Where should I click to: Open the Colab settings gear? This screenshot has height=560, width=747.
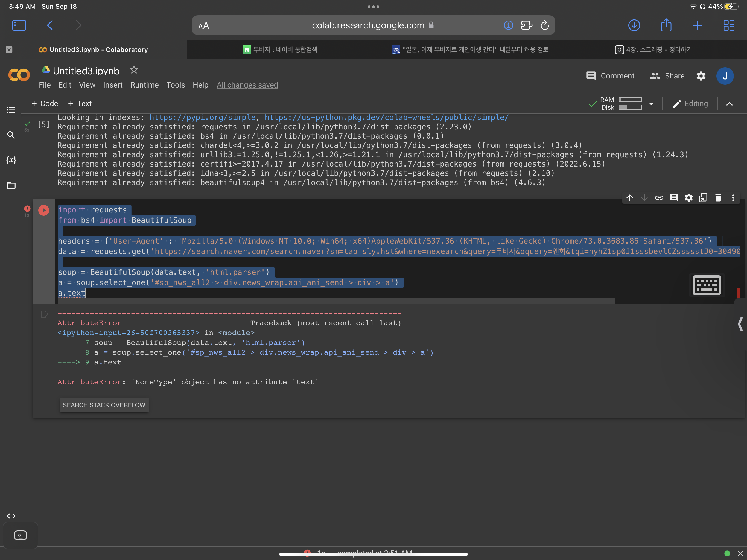pyautogui.click(x=701, y=76)
